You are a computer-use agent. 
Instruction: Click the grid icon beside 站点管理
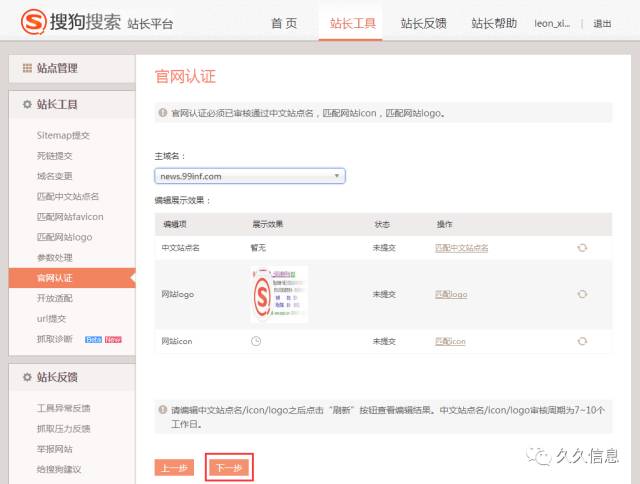[26, 68]
